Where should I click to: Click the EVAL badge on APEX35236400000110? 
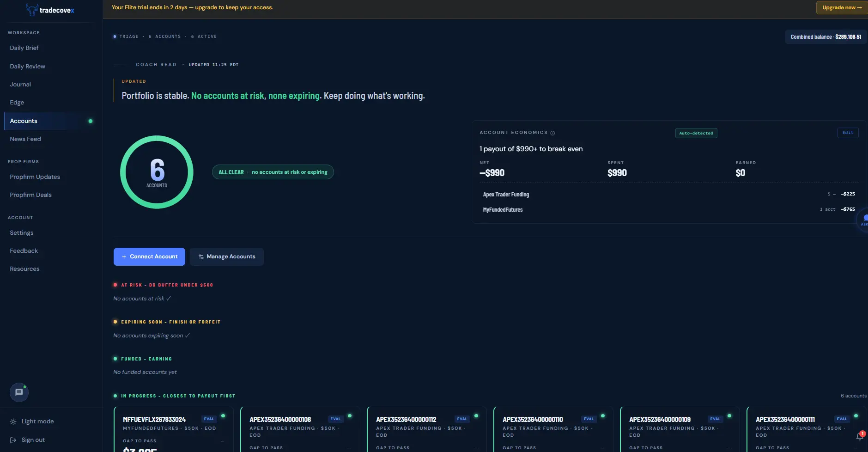pos(589,419)
